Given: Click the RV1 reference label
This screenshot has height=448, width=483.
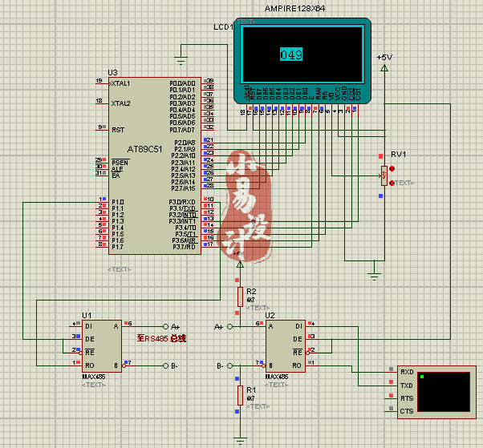Looking at the screenshot, I should 398,155.
